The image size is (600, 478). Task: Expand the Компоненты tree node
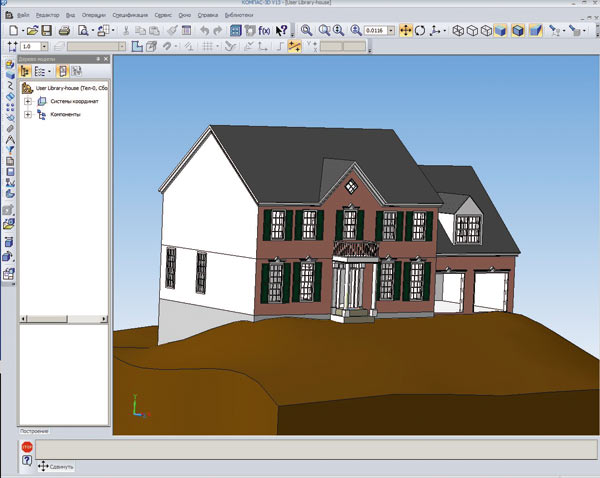[x=28, y=114]
